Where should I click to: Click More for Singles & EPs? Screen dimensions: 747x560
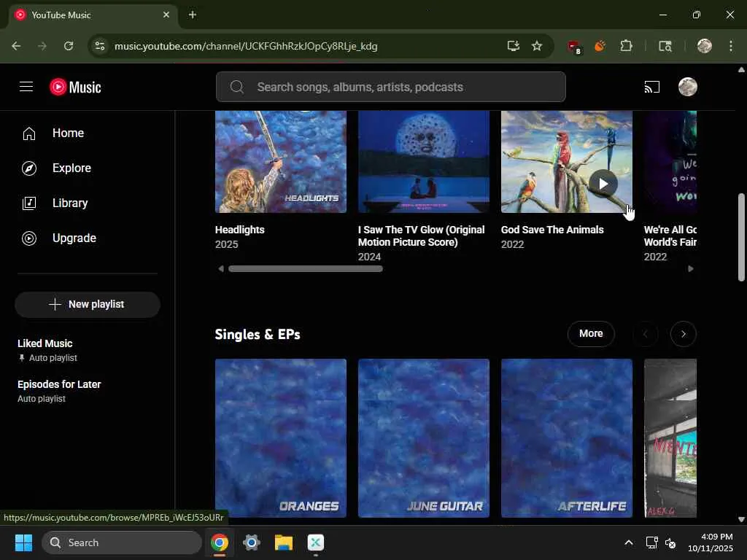(x=591, y=334)
